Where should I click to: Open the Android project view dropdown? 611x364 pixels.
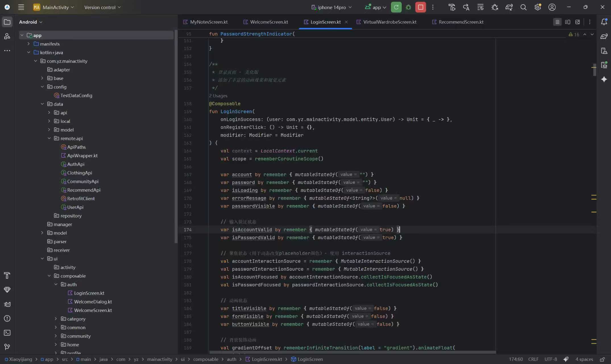(31, 22)
